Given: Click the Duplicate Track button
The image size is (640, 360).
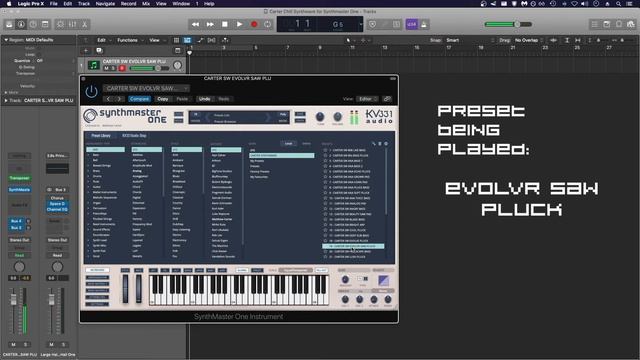Looking at the screenshot, I should point(99,51).
